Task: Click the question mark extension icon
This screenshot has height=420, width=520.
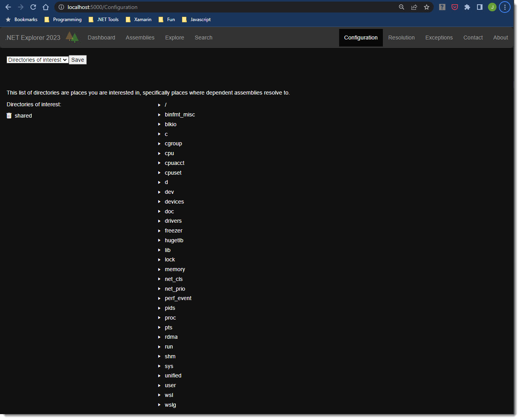Action: point(442,7)
